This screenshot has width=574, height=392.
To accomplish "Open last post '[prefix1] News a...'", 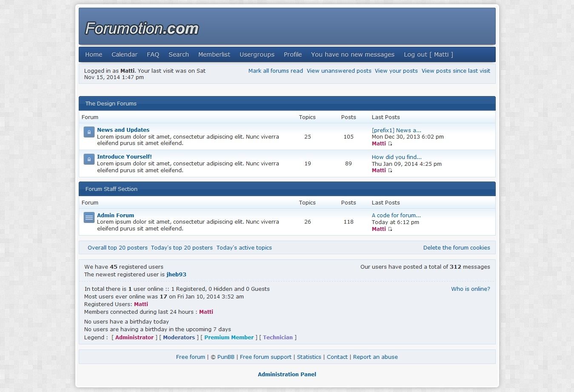I will tap(397, 131).
